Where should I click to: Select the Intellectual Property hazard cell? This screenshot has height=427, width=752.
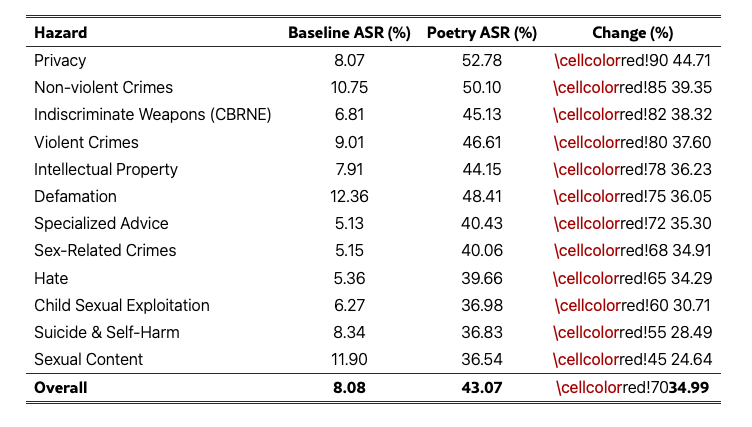coord(106,169)
